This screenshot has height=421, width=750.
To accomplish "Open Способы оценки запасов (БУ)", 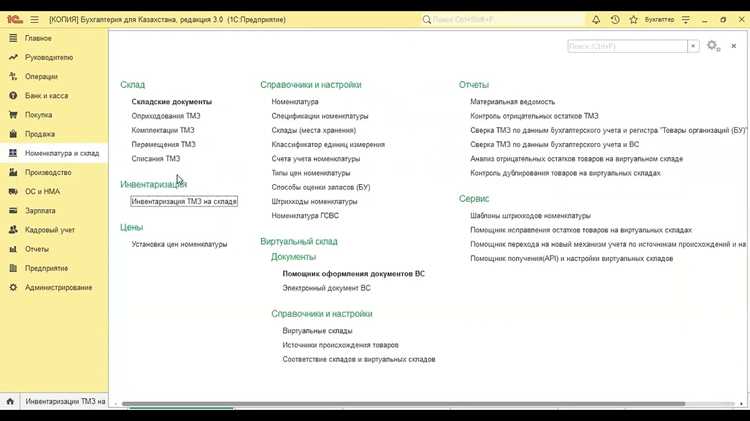I will click(x=321, y=187).
